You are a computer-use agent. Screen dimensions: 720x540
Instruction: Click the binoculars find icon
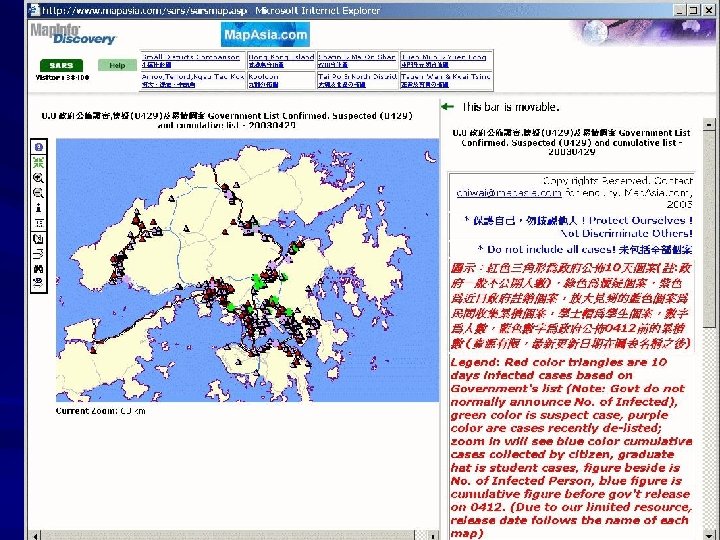point(39,269)
